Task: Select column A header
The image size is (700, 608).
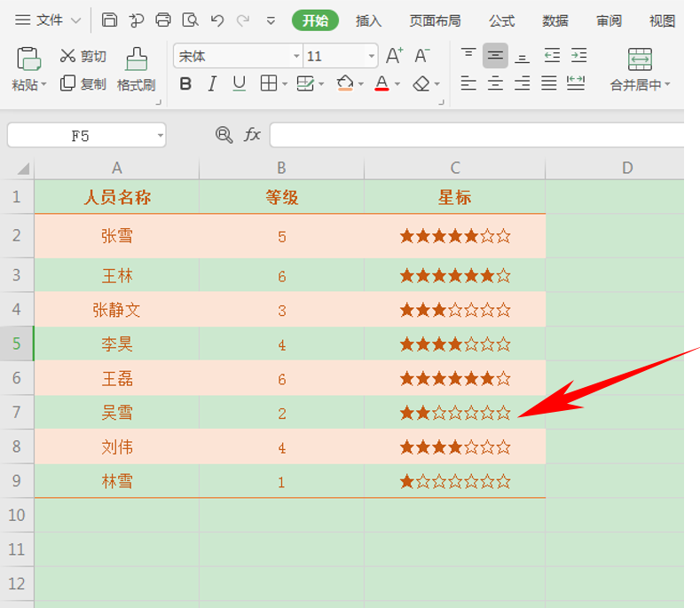Action: tap(116, 169)
